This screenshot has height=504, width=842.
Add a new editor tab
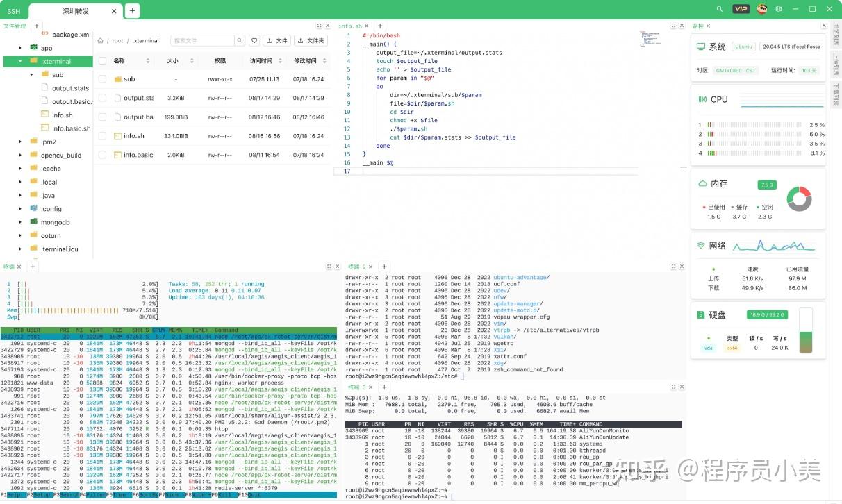click(379, 26)
